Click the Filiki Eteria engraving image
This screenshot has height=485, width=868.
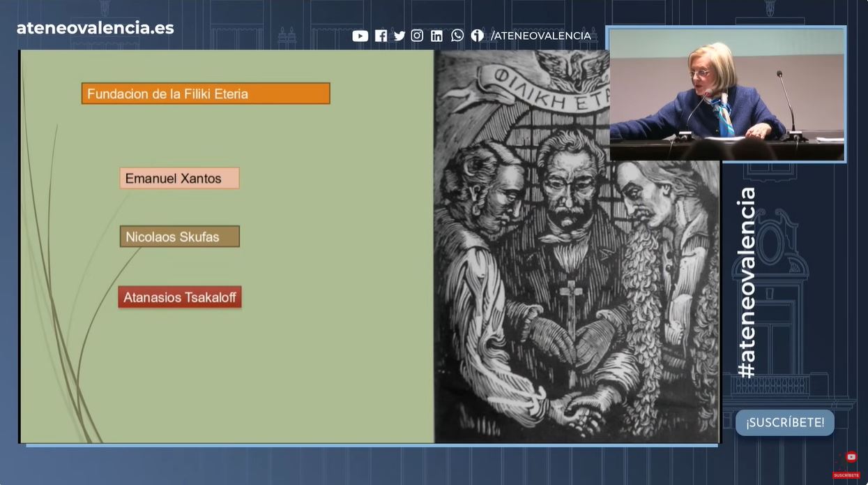577,246
